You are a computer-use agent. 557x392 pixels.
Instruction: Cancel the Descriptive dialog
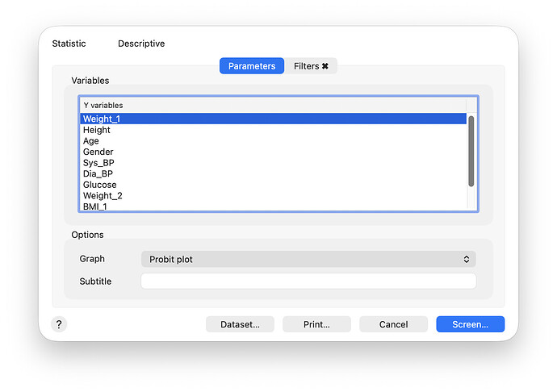393,324
